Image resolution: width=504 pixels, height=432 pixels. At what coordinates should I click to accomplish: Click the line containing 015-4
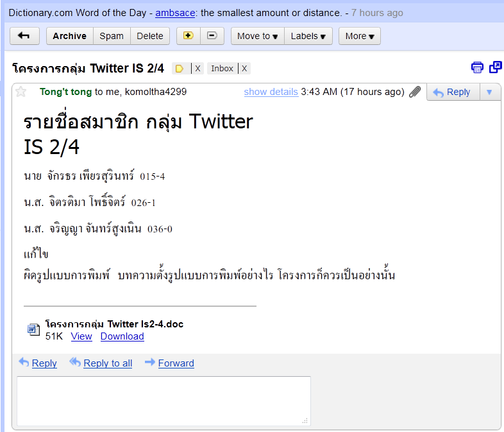pos(94,176)
